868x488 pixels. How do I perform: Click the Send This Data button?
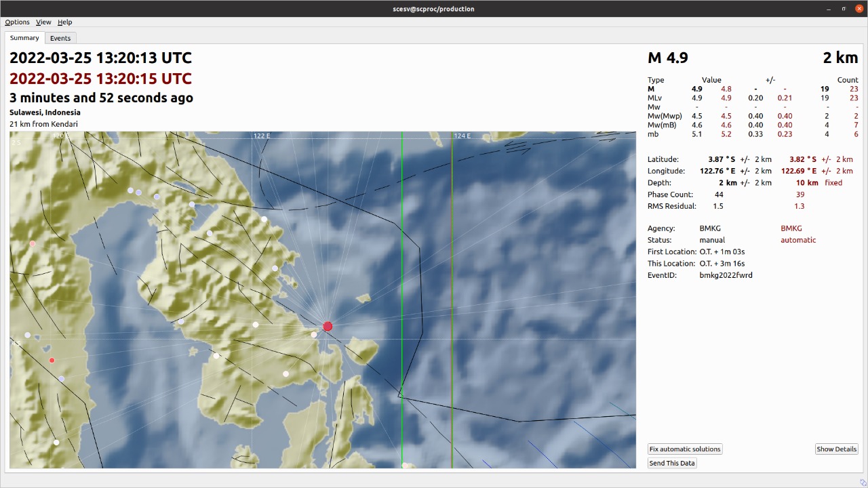pyautogui.click(x=672, y=464)
